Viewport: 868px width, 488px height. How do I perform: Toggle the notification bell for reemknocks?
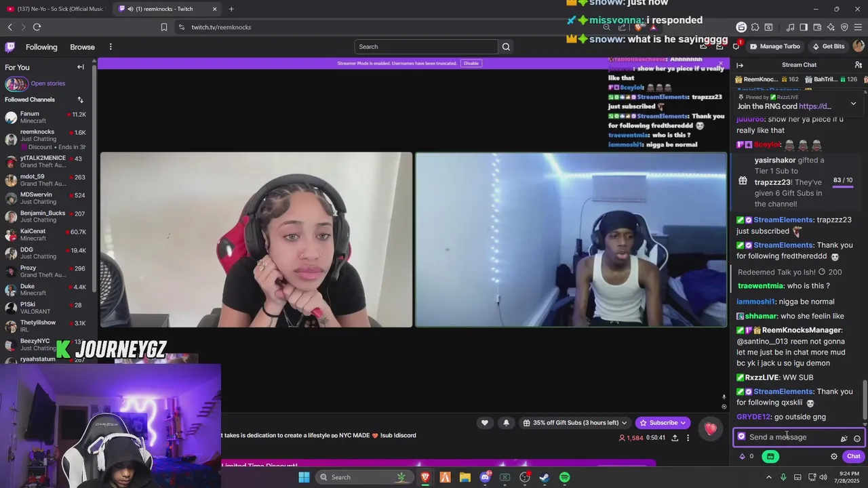[x=506, y=423]
